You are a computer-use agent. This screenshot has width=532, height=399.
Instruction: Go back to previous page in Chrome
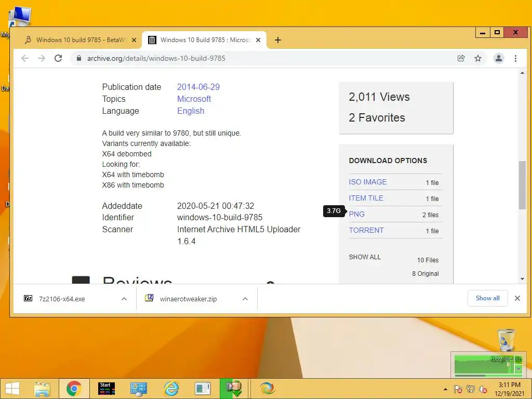point(25,58)
